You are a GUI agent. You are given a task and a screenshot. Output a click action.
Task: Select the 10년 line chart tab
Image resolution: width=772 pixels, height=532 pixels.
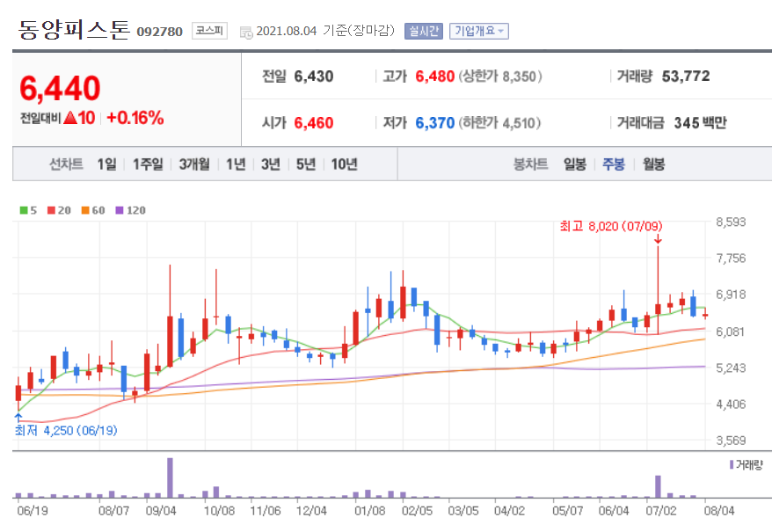(344, 164)
